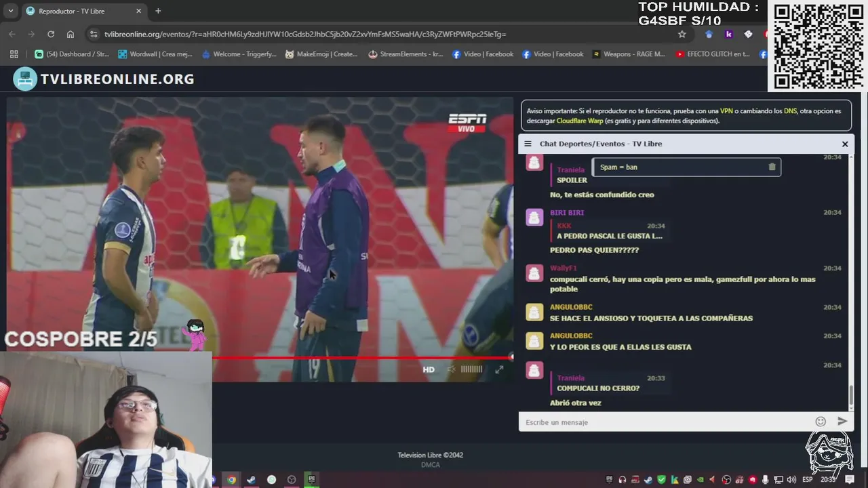868x488 pixels.
Task: Reload the page with Chrome's refresh icon
Action: 51,34
